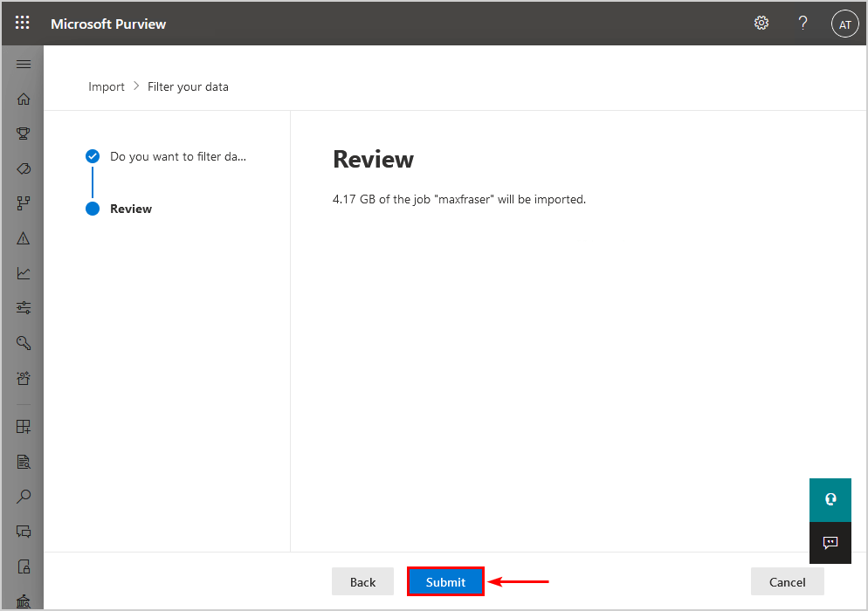Click the Cancel button
Viewport: 868px width, 611px height.
click(787, 581)
